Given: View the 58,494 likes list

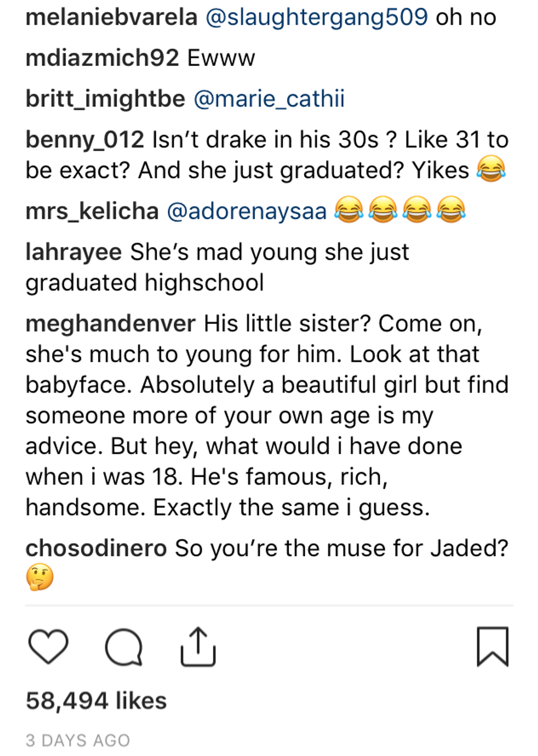Looking at the screenshot, I should click(x=96, y=701).
